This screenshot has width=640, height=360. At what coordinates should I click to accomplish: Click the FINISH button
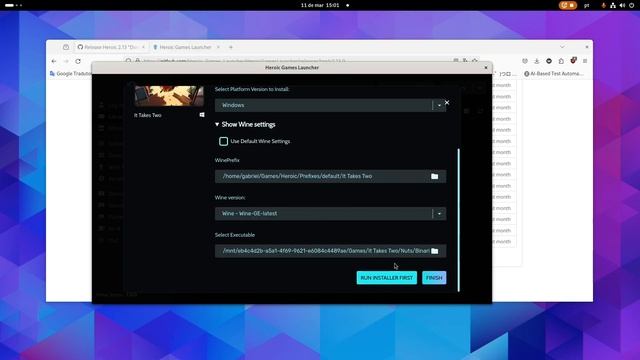click(x=434, y=278)
